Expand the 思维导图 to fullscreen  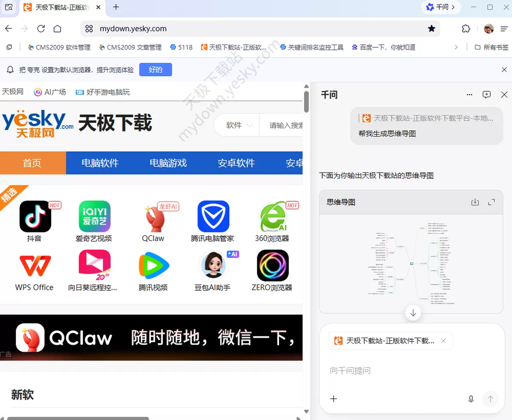pos(492,202)
